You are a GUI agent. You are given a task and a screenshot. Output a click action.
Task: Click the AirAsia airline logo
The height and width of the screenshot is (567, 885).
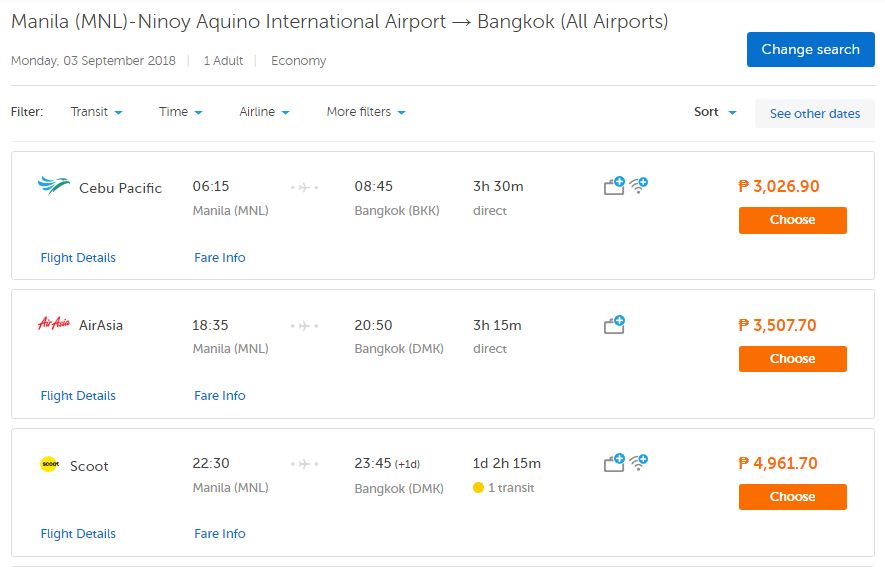[53, 324]
